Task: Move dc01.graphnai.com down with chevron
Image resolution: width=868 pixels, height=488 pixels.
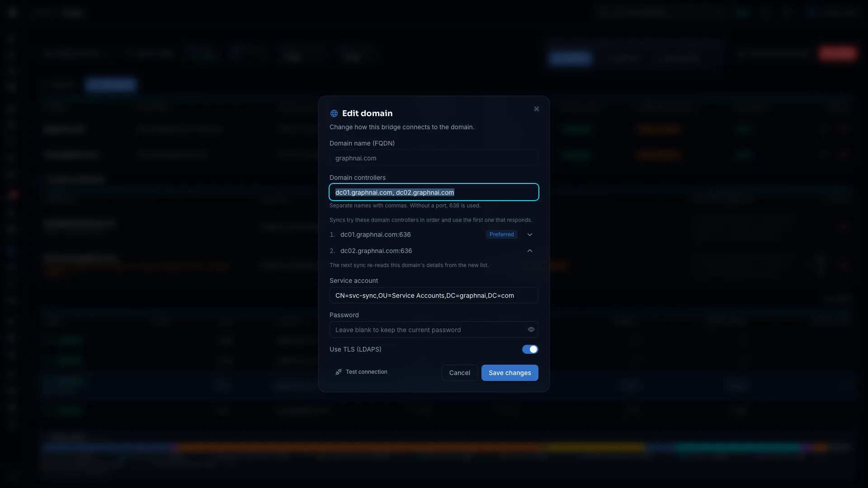Action: tap(530, 235)
